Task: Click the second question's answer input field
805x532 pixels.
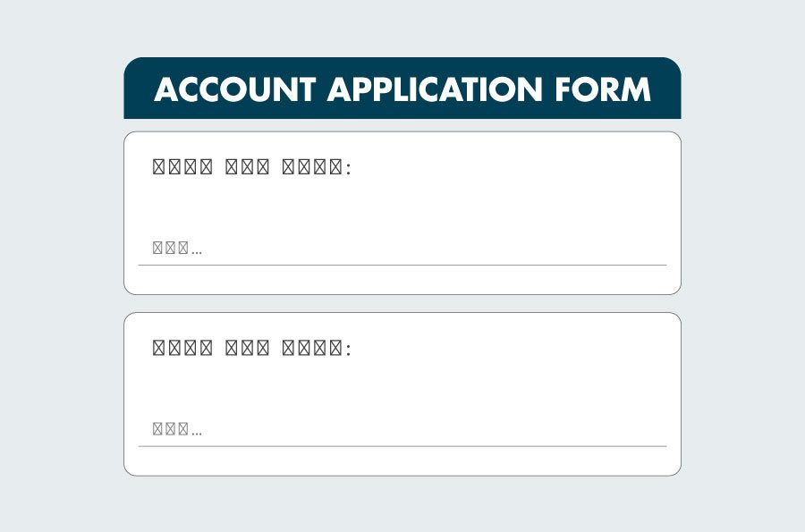Action: tap(402, 429)
